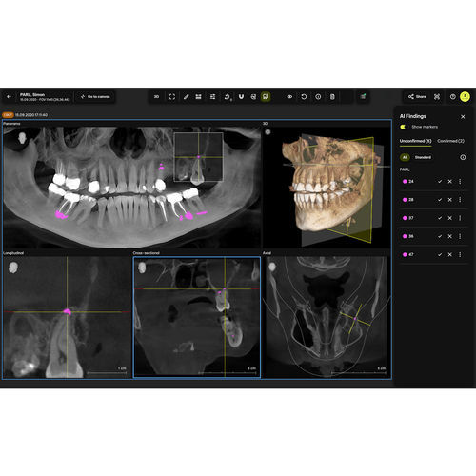Image resolution: width=476 pixels, height=476 pixels.
Task: Click the 3D skull rendering
Action: (x=330, y=184)
